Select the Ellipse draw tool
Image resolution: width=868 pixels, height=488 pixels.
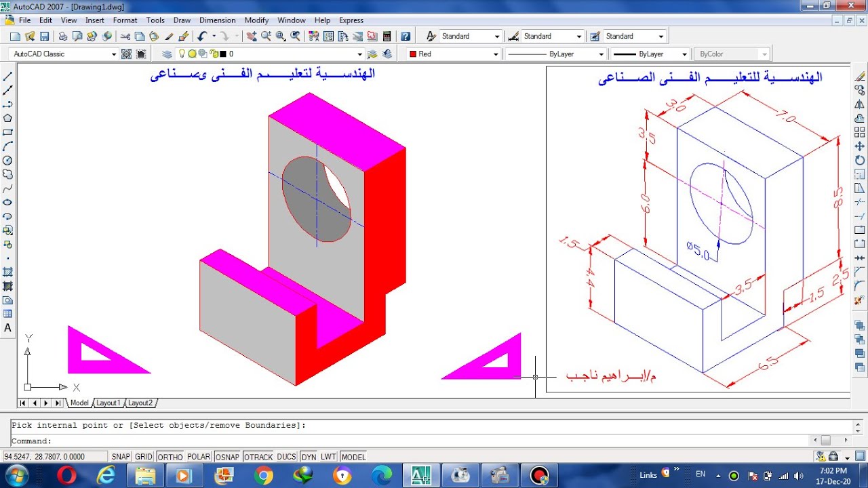point(8,202)
